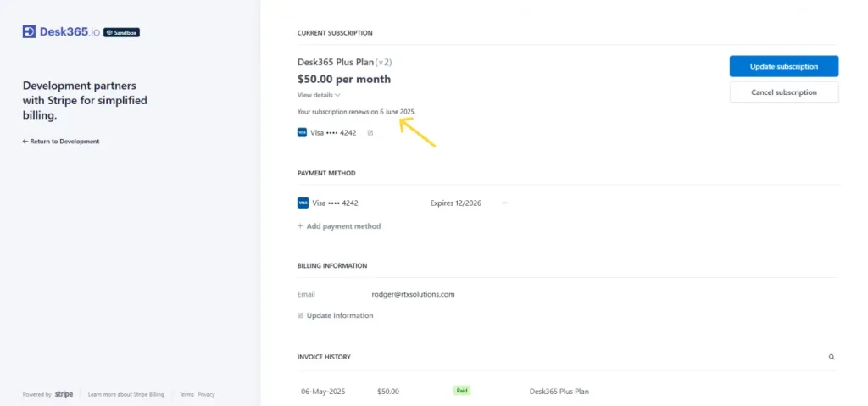Click the plus icon for Add payment method
The height and width of the screenshot is (406, 868).
[x=300, y=226]
